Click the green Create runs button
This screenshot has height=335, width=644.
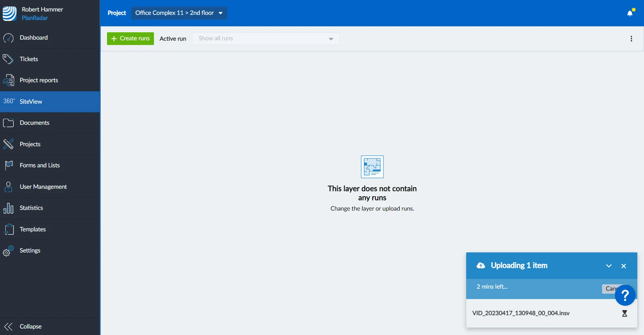pos(130,39)
